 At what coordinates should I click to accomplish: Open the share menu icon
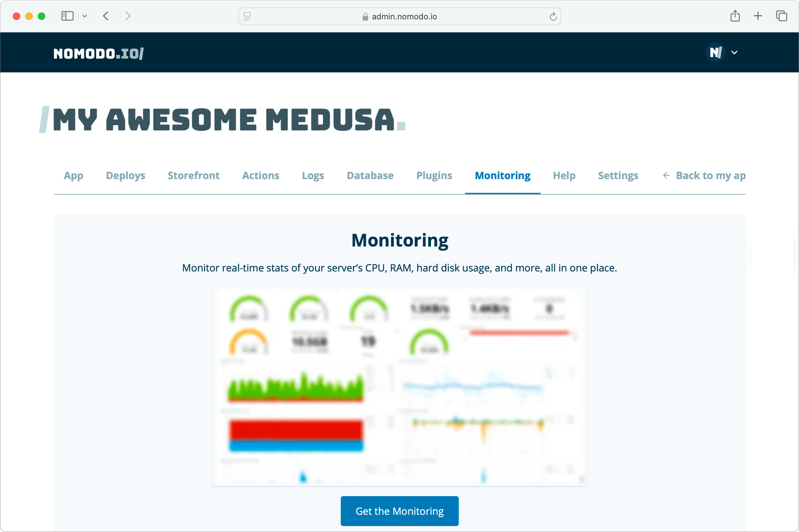point(735,16)
